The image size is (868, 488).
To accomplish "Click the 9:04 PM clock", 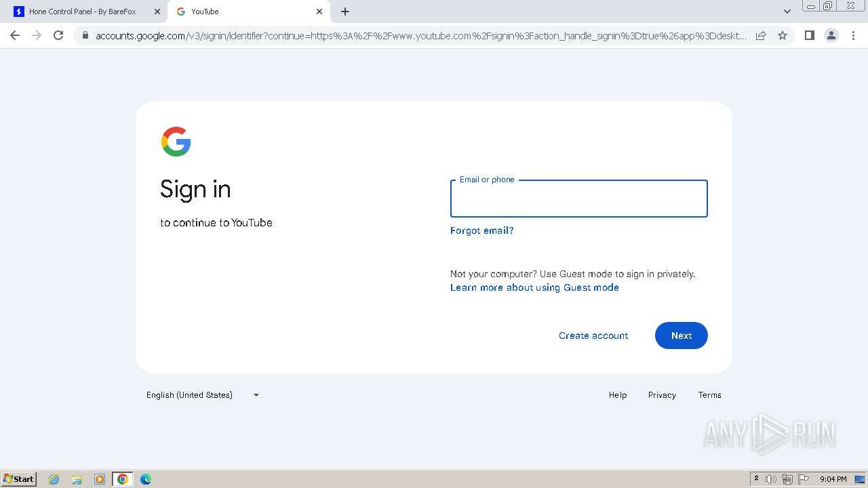I will pos(833,479).
